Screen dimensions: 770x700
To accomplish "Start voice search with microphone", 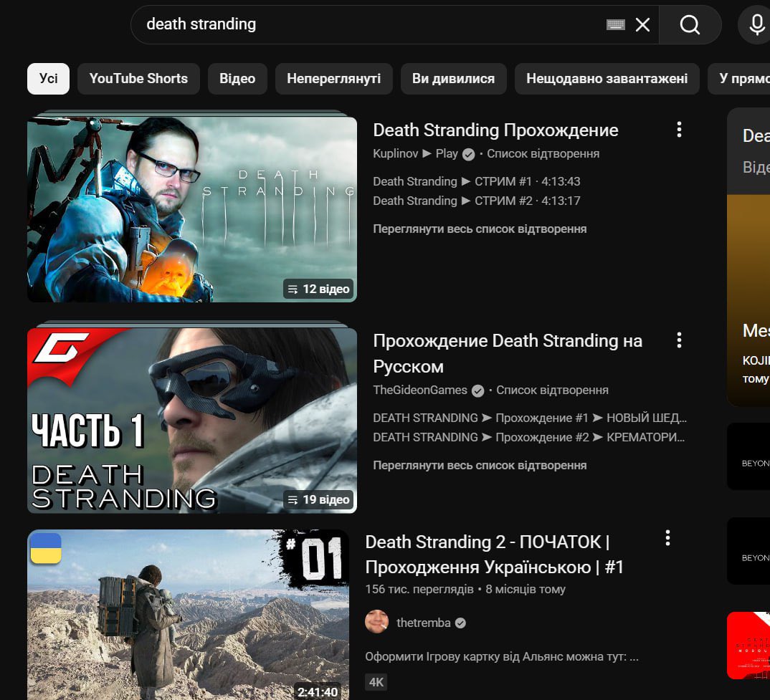I will (757, 24).
